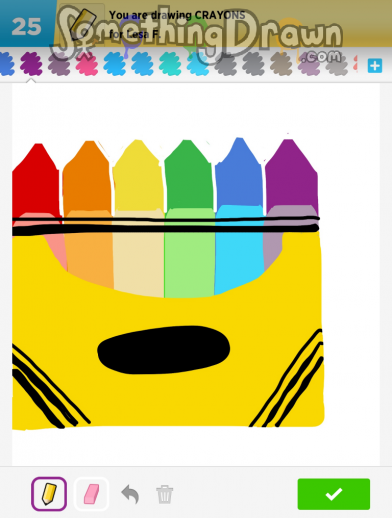Pick the dusty mauve color swatch

pyautogui.click(x=59, y=63)
